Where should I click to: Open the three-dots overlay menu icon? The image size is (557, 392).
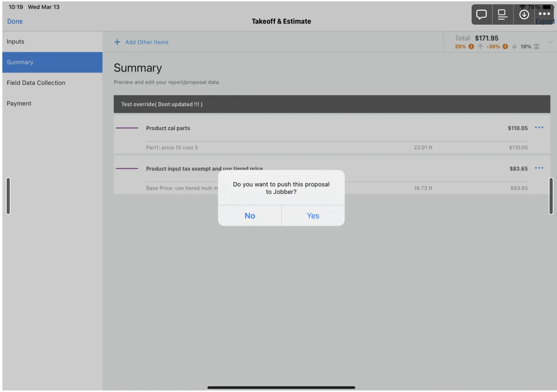(544, 14)
